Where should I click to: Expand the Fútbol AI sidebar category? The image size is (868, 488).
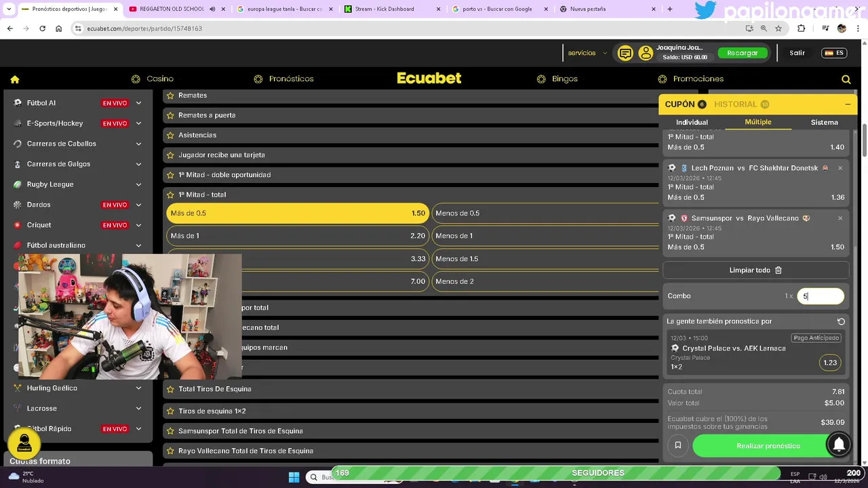[x=138, y=103]
